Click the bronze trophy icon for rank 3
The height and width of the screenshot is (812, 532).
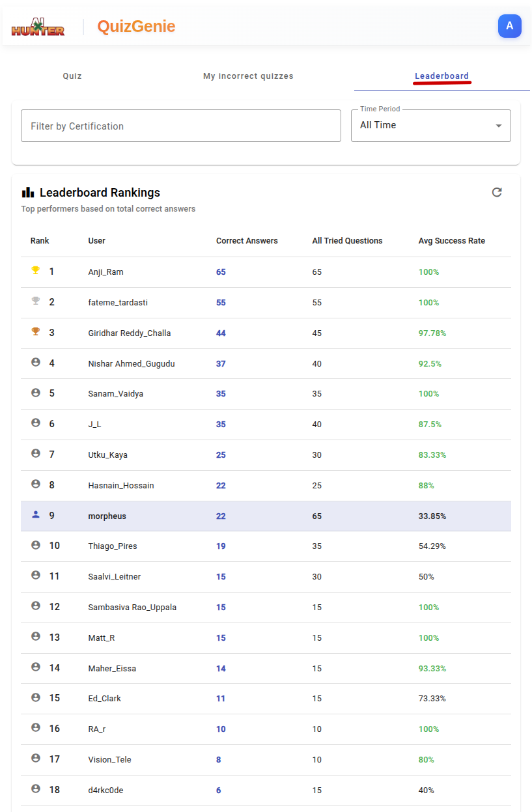(x=36, y=332)
